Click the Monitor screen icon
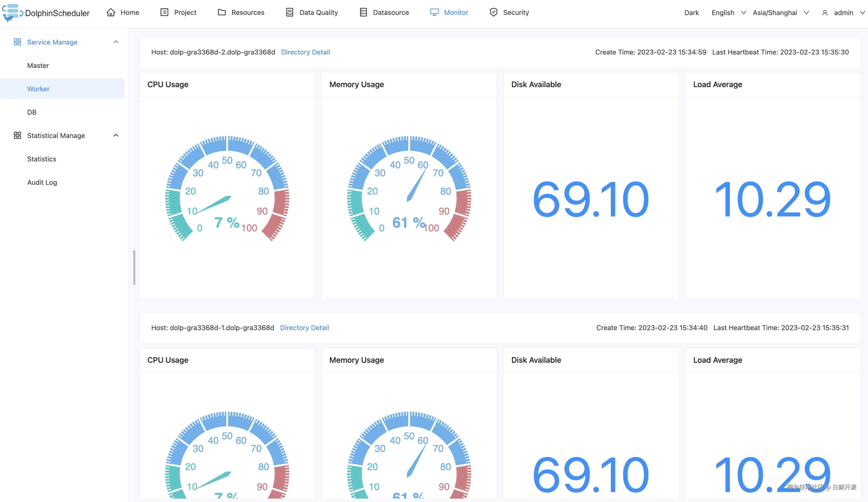 coord(434,12)
